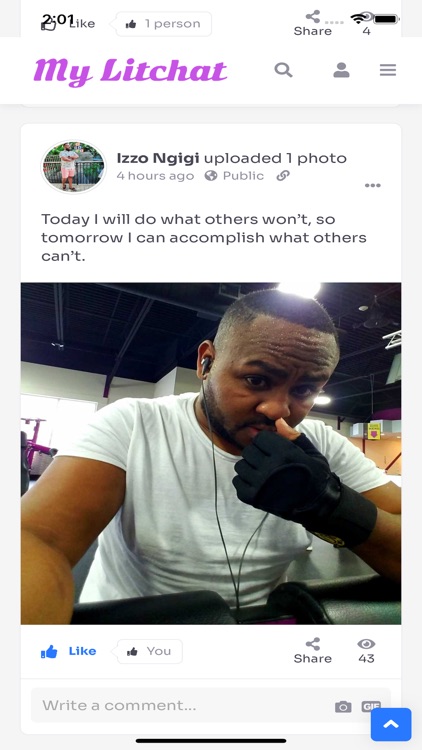Open the three-dots post options menu
The width and height of the screenshot is (422, 750).
pos(373,186)
